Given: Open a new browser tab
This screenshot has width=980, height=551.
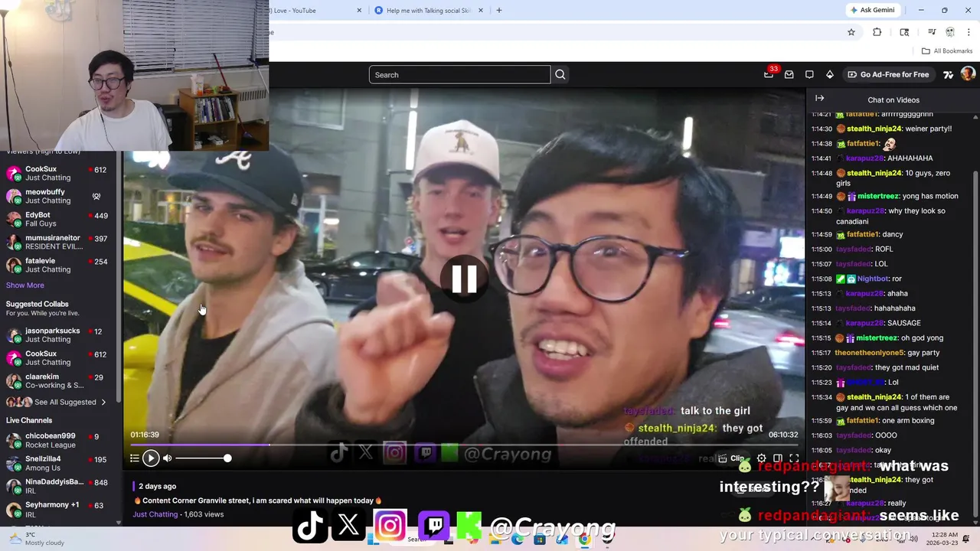Looking at the screenshot, I should coord(499,10).
